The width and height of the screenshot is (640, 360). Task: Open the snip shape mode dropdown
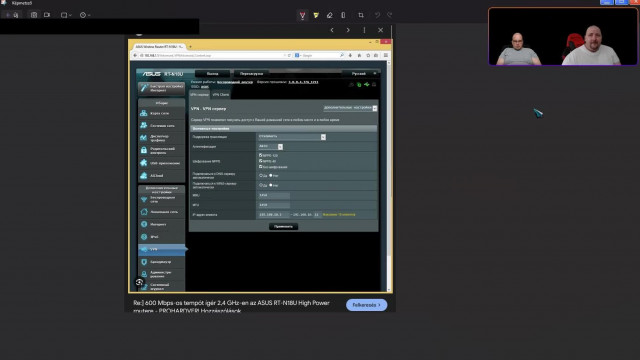(66, 15)
